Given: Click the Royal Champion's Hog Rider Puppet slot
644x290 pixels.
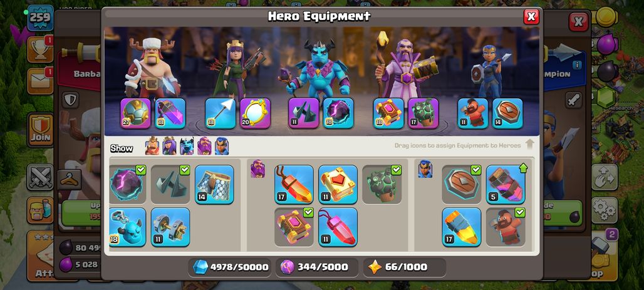Looking at the screenshot, I should (x=473, y=113).
